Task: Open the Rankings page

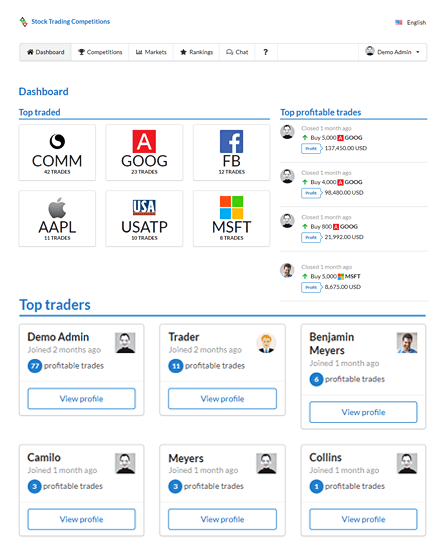Action: click(196, 52)
